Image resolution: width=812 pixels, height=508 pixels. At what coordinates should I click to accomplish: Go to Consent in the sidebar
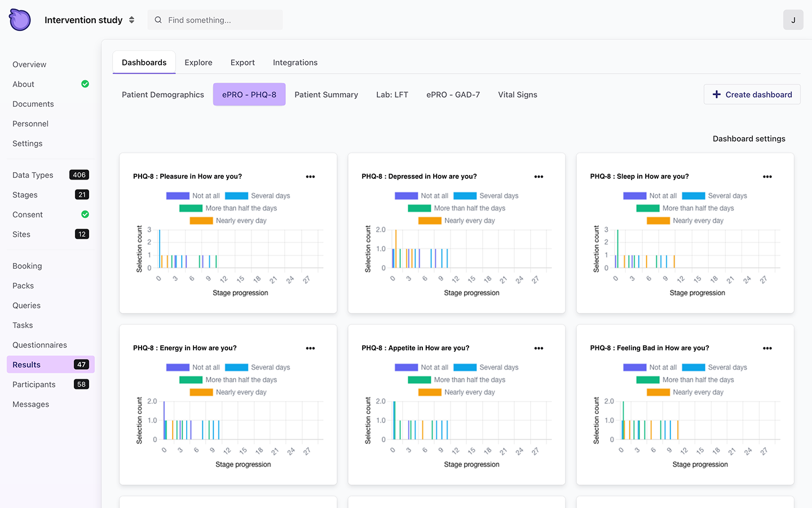[x=28, y=214]
